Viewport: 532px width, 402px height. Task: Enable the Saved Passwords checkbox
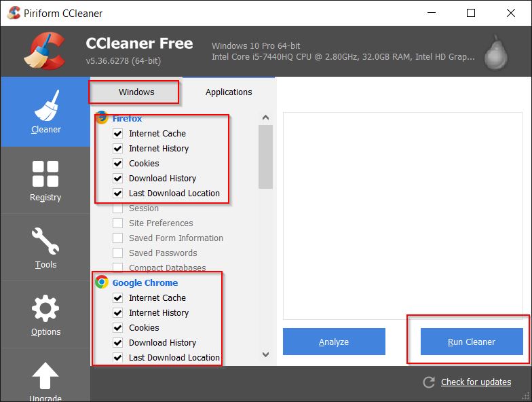coord(118,253)
